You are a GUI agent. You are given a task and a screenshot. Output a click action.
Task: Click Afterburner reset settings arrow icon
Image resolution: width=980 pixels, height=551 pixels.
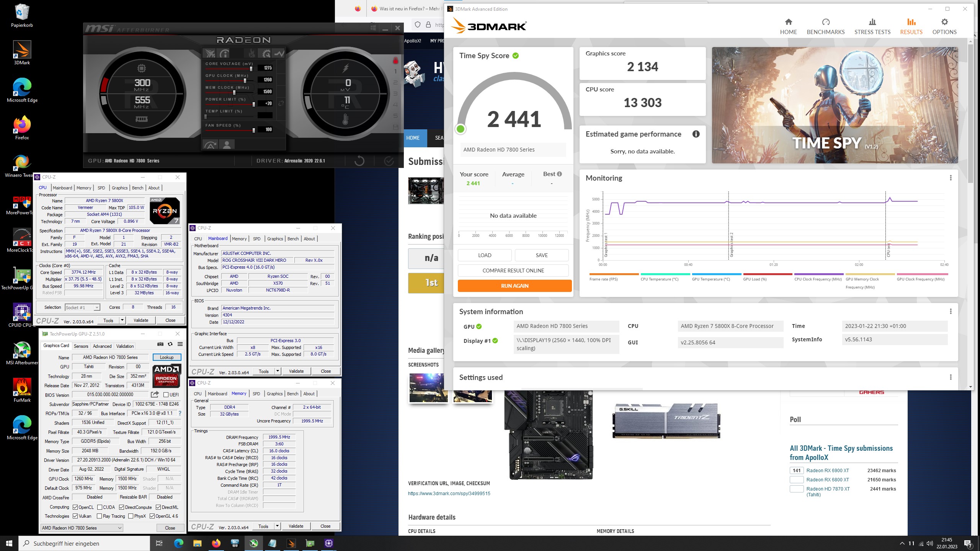tap(359, 161)
